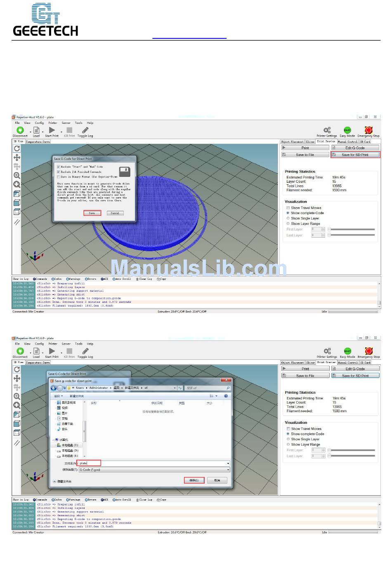Toggle Include "Start" and "End" Code checkbox
Viewport: 392px width, 581px height.
(x=59, y=167)
